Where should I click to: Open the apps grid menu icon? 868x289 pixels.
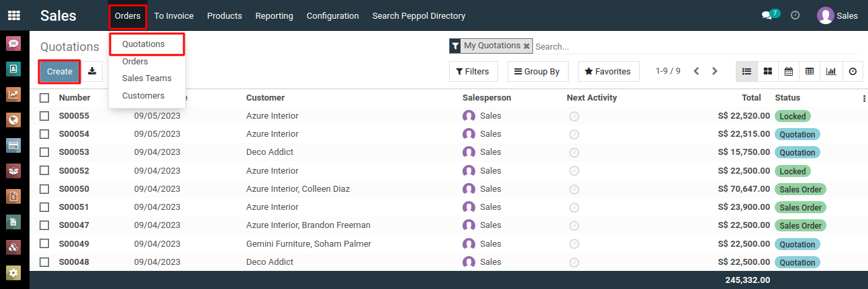pos(13,15)
